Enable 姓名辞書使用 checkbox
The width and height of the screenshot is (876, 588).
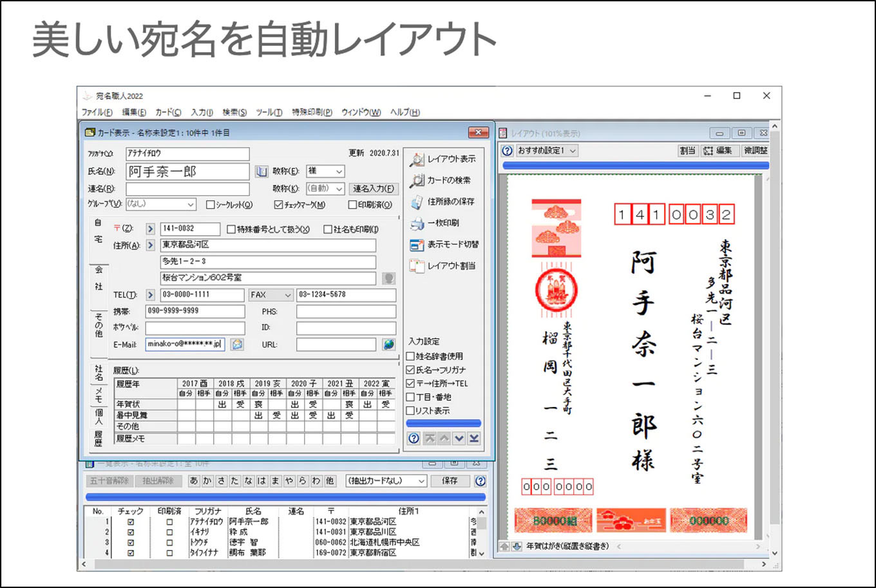(x=410, y=356)
